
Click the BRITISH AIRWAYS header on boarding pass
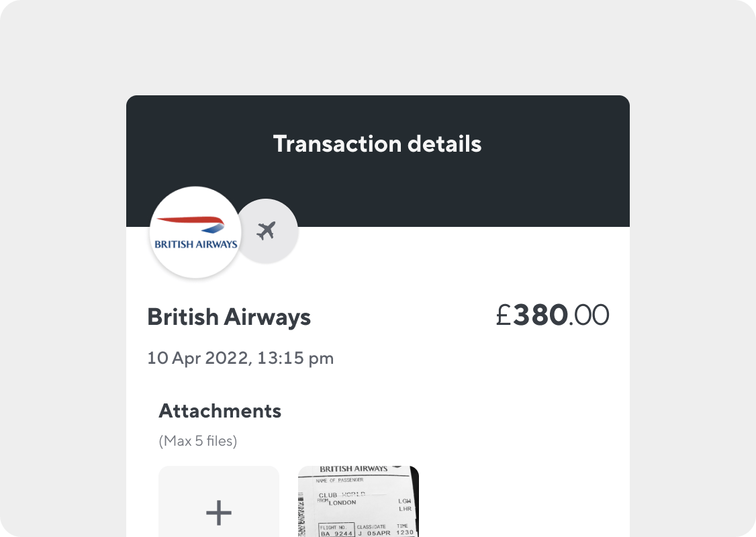(353, 469)
